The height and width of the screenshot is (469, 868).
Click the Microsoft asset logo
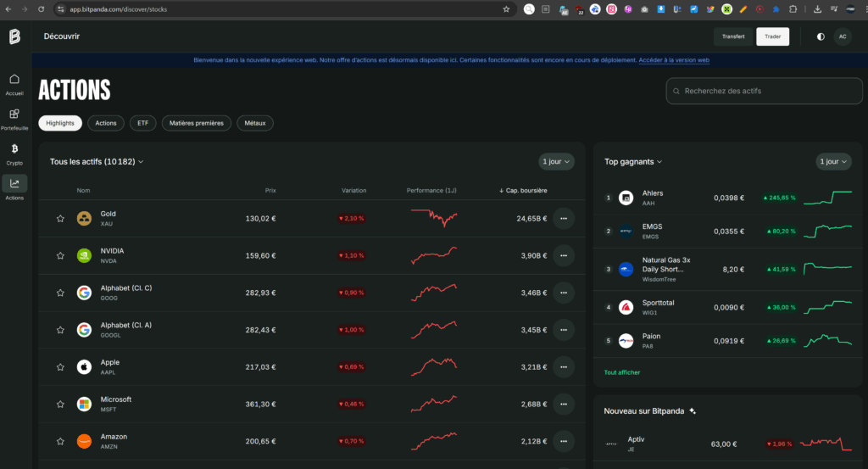click(84, 404)
